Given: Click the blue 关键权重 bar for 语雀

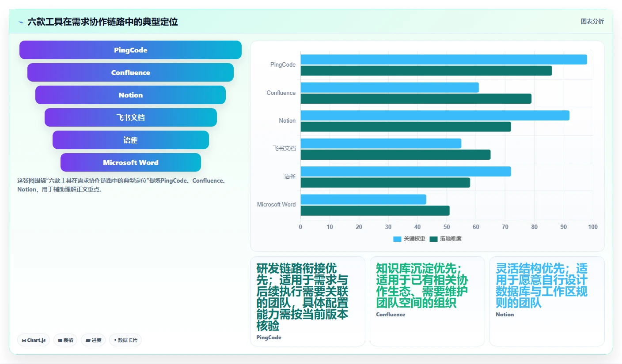Looking at the screenshot, I should tap(406, 171).
